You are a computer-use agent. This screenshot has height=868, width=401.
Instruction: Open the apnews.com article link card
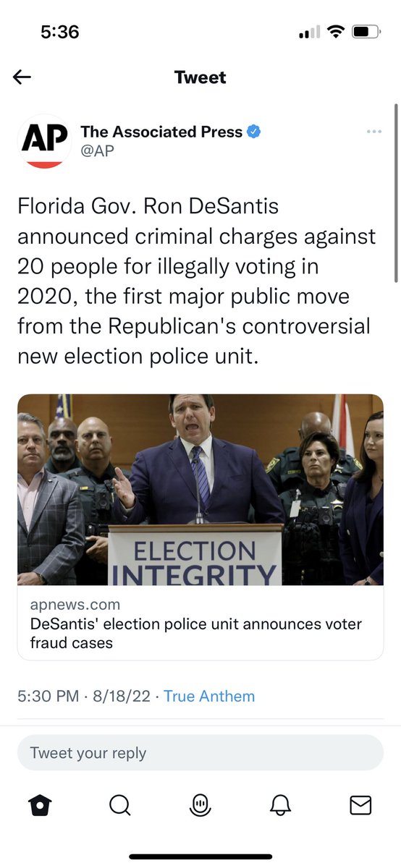200,527
